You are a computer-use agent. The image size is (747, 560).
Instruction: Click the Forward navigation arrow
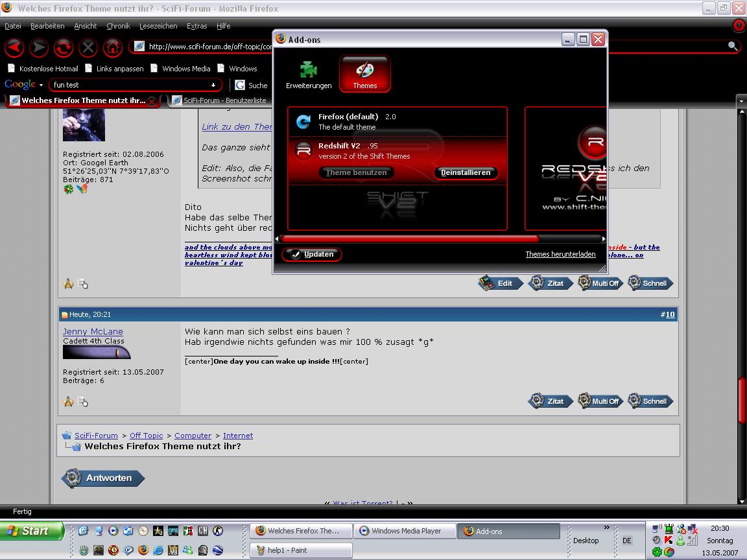(39, 47)
